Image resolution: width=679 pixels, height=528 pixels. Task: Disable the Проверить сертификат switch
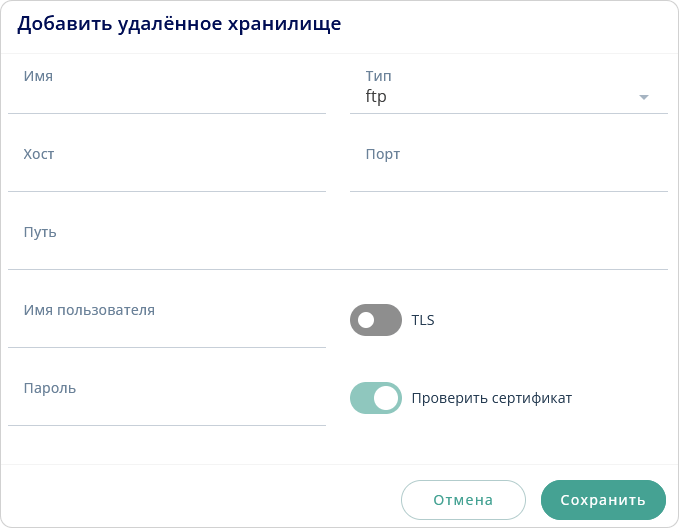click(x=375, y=398)
